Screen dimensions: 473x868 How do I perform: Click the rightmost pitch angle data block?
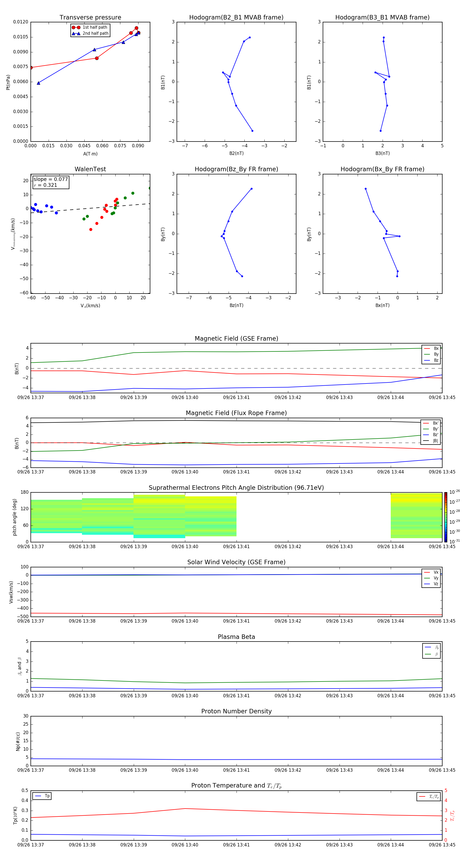point(416,516)
